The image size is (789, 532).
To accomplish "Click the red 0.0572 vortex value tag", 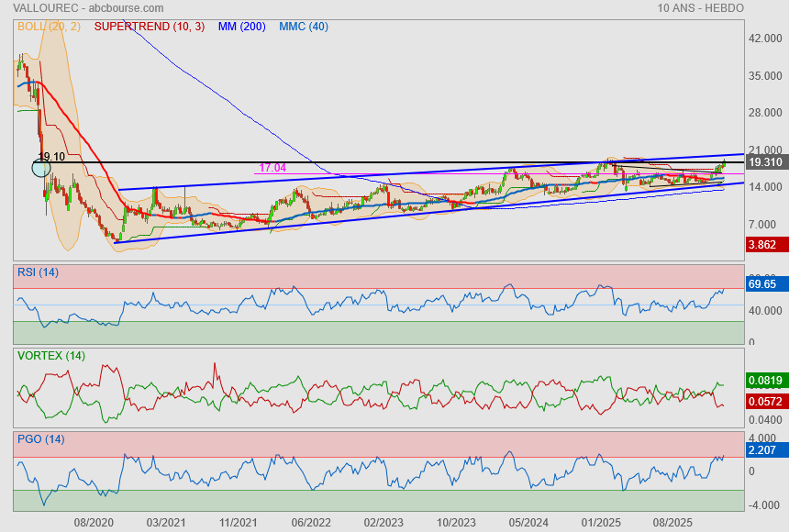I will click(x=765, y=401).
